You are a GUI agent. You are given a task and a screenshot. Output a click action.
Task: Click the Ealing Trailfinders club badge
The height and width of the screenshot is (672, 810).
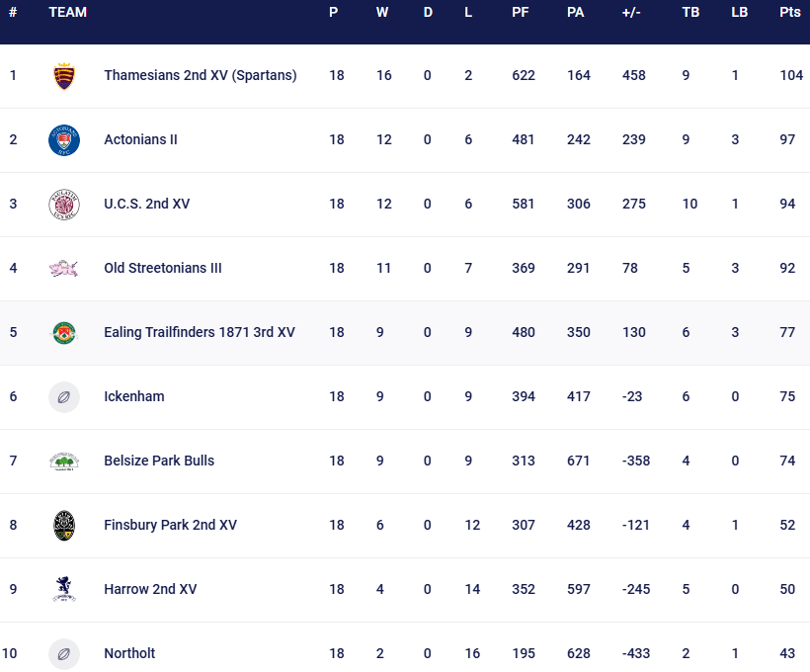click(x=64, y=332)
